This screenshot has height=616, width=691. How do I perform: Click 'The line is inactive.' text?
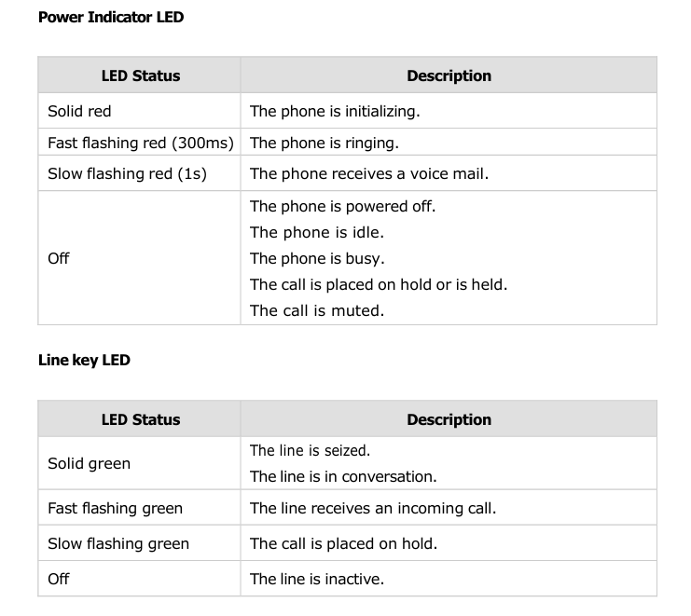[316, 579]
